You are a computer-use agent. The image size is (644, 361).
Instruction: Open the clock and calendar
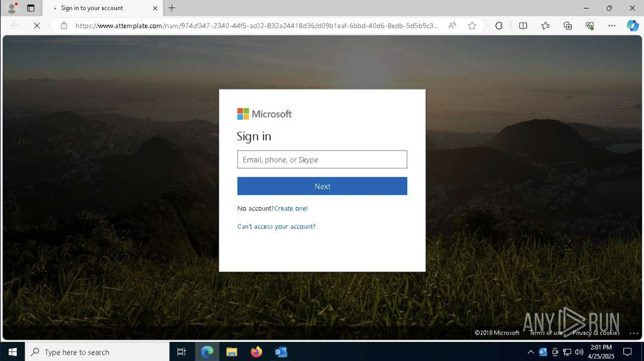(601, 352)
